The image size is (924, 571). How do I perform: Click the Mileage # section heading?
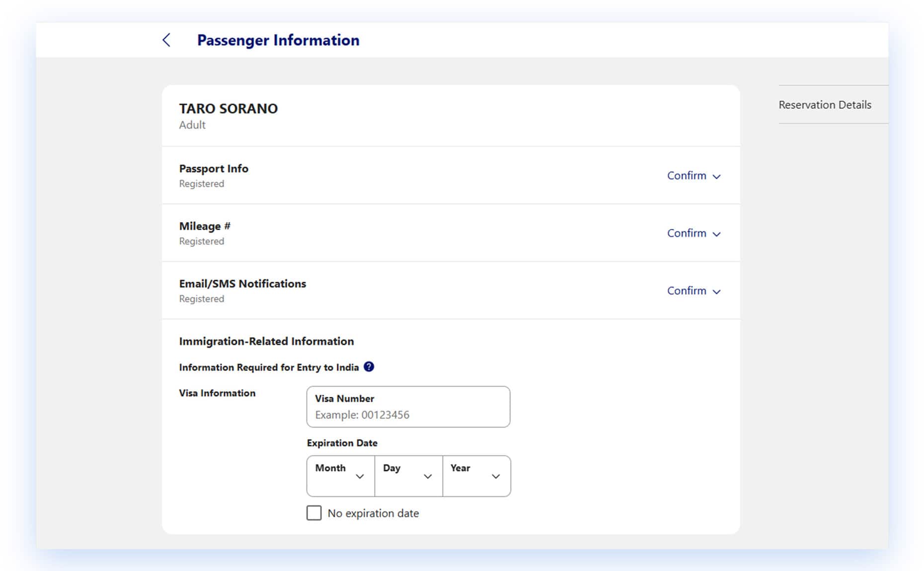[x=205, y=226]
